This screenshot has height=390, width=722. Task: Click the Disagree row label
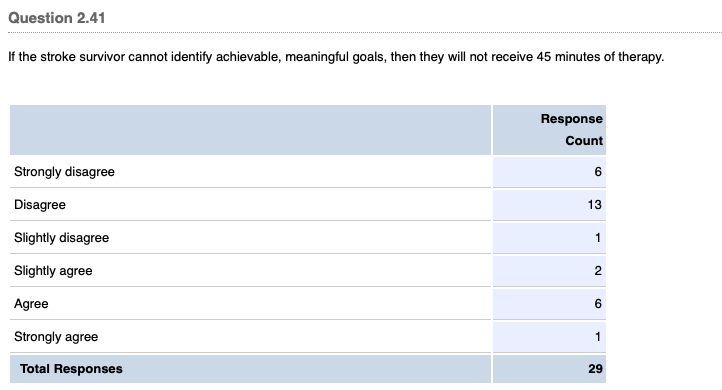[40, 205]
